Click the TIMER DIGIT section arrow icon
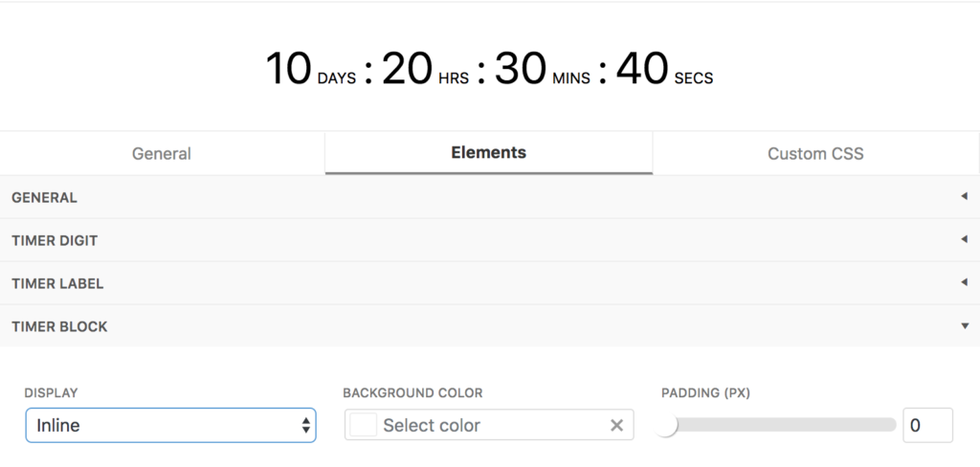The image size is (980, 467). 964,239
